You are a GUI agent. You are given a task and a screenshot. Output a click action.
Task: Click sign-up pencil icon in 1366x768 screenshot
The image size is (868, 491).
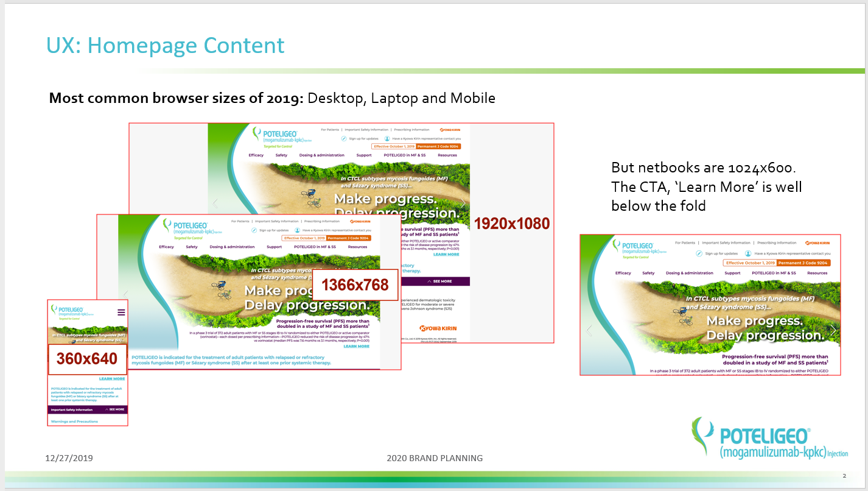point(254,230)
